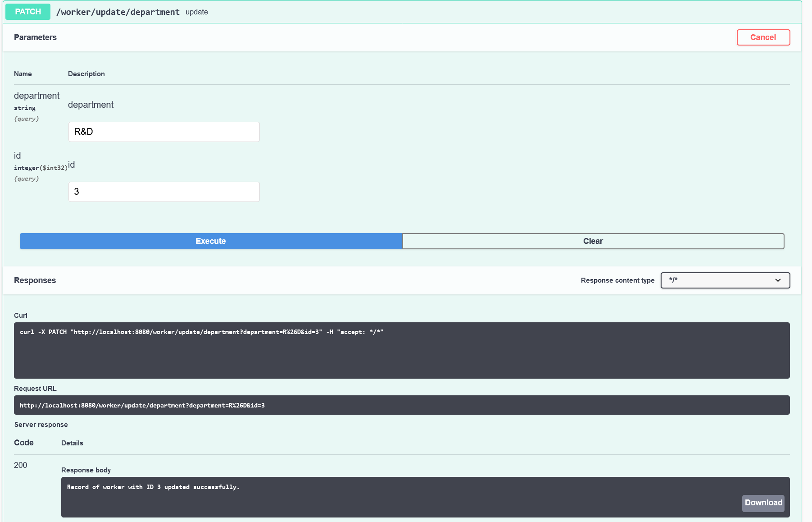The height and width of the screenshot is (522, 812).
Task: Download the response body
Action: tap(763, 503)
